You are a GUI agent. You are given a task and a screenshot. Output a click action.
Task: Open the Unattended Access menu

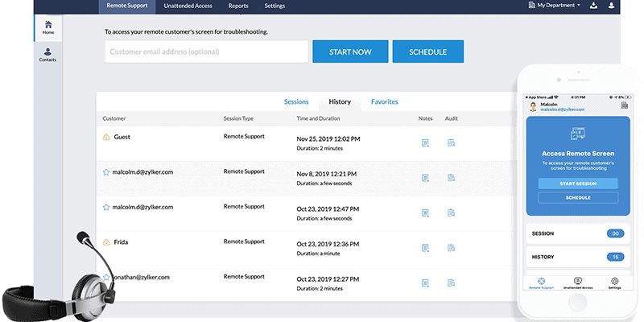click(188, 6)
